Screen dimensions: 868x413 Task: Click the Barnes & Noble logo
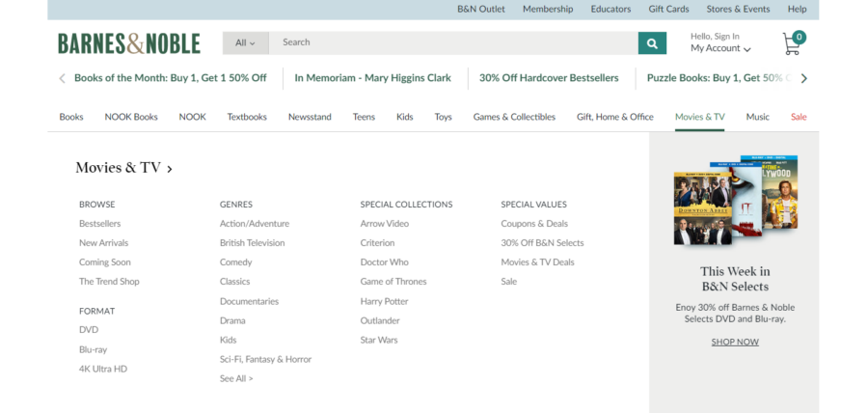[x=129, y=43]
